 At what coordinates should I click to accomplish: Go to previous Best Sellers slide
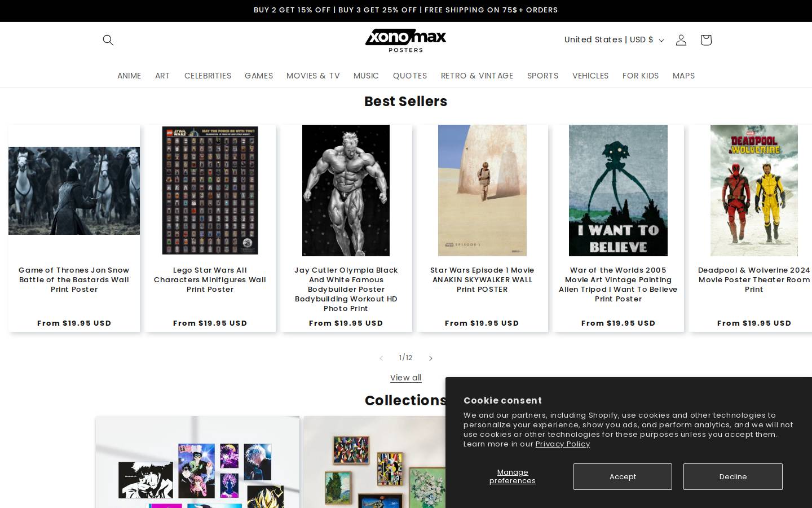381,358
